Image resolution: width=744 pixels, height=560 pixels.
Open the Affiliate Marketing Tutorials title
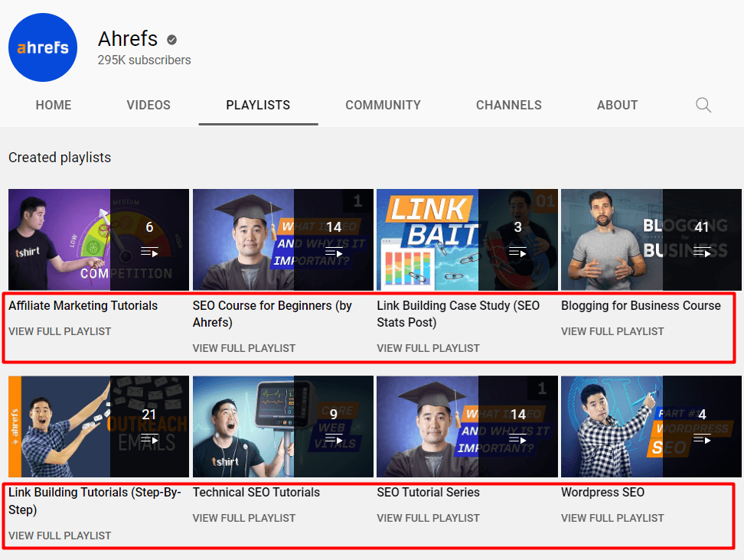(83, 306)
